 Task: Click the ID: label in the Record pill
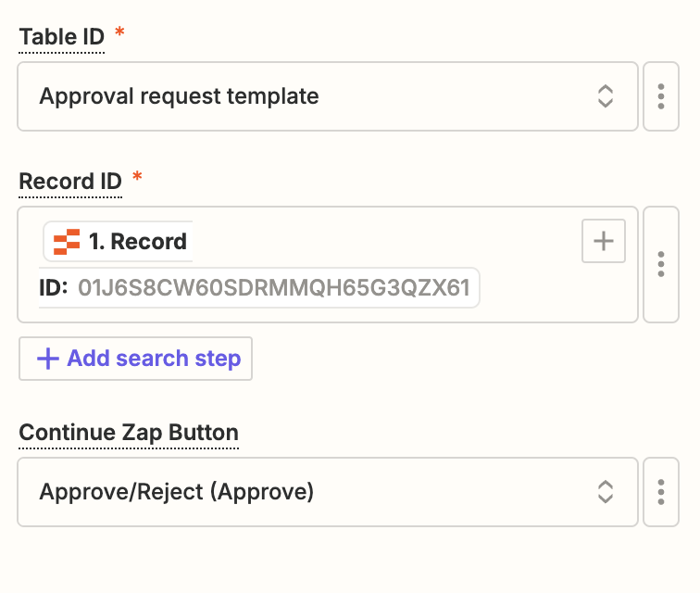pos(54,288)
